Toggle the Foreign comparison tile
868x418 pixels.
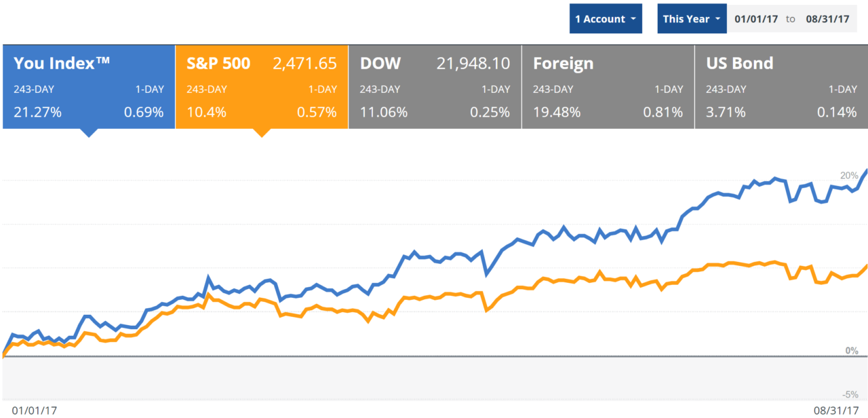[x=608, y=87]
